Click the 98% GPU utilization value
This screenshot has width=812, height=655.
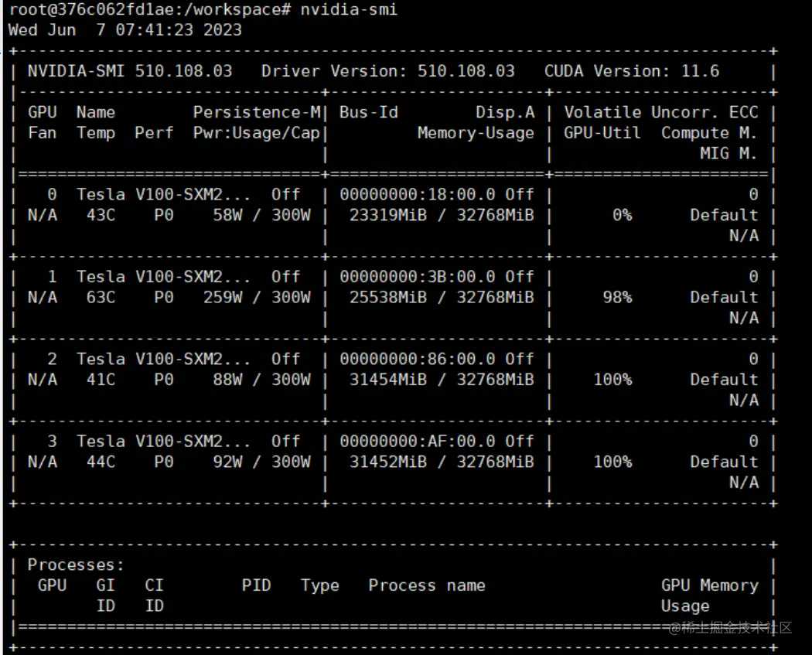coord(617,297)
